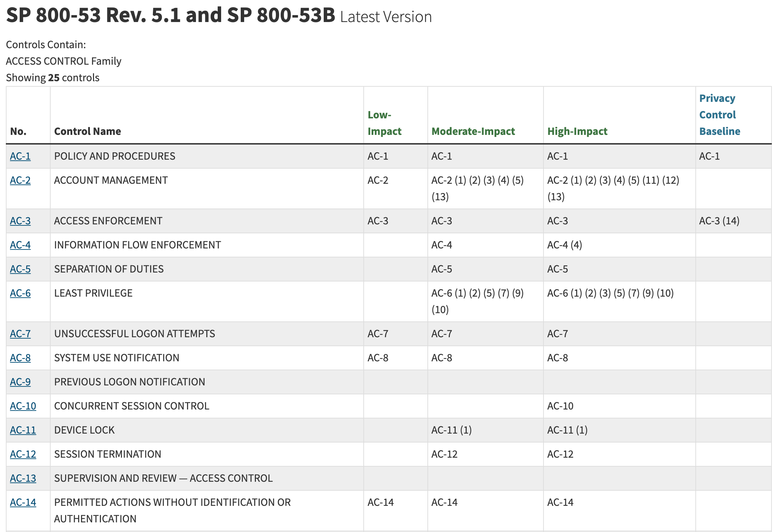Select the LEAST PRIVILEGE control name

[x=93, y=293]
